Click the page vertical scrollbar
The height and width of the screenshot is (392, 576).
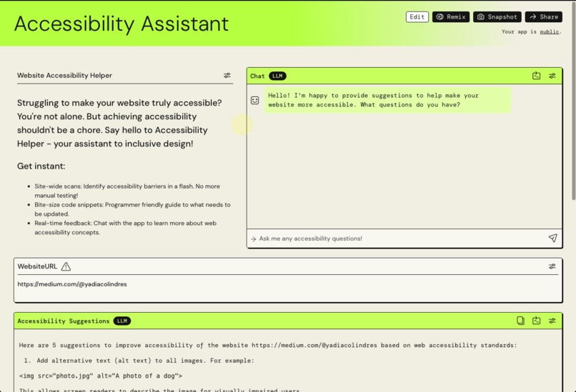(573, 101)
